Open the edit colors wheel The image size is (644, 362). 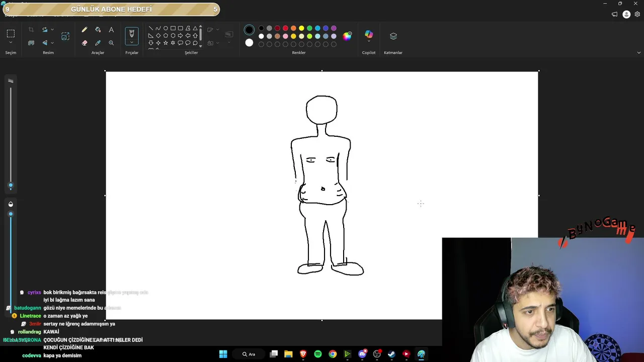(347, 36)
